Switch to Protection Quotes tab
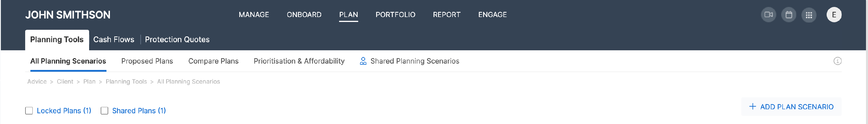868x124 pixels. click(x=177, y=39)
